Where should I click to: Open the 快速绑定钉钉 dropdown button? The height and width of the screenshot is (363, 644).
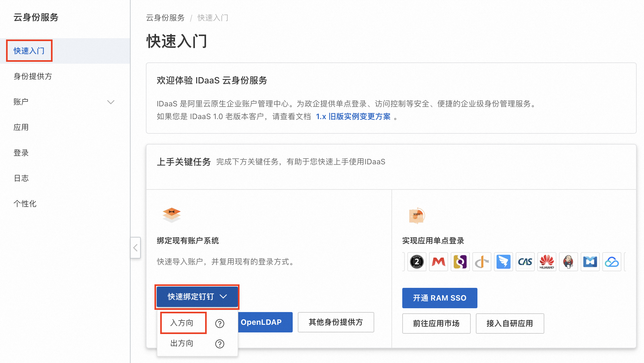(x=197, y=297)
